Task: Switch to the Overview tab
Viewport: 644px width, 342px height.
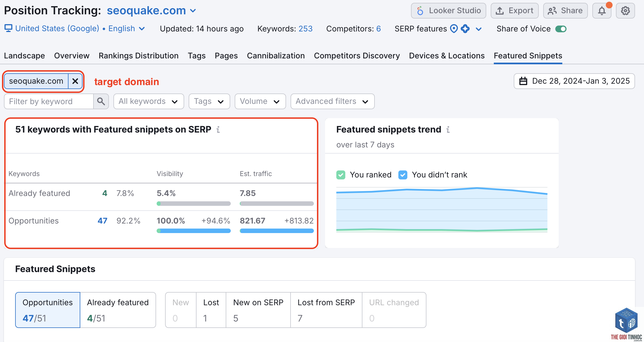Action: click(72, 56)
